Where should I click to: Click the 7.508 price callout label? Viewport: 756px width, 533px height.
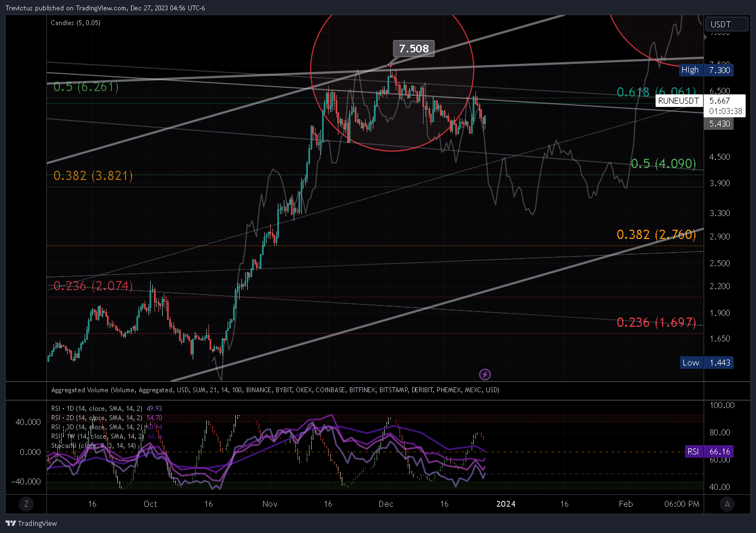point(414,49)
